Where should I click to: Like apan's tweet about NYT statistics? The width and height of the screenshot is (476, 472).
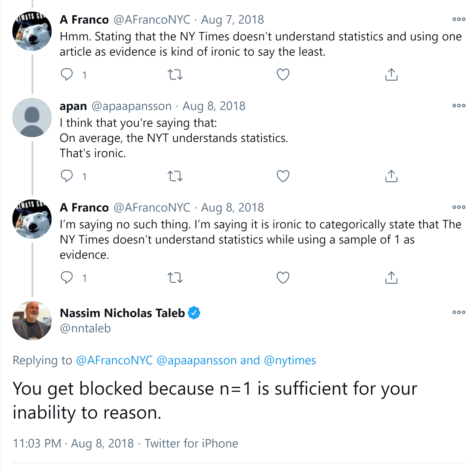coord(283,176)
